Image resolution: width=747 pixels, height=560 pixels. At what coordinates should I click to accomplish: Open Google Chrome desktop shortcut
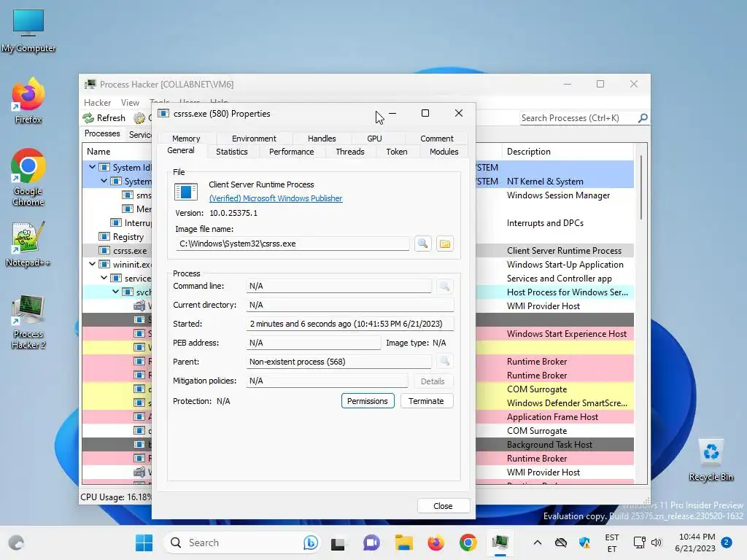(x=28, y=177)
